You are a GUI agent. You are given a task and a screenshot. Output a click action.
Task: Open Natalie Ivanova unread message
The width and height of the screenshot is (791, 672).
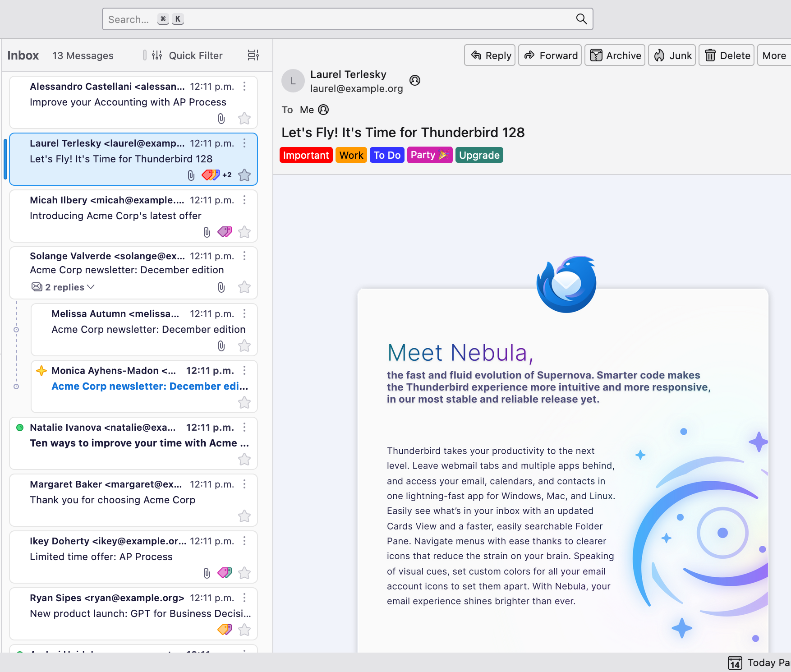coord(133,443)
